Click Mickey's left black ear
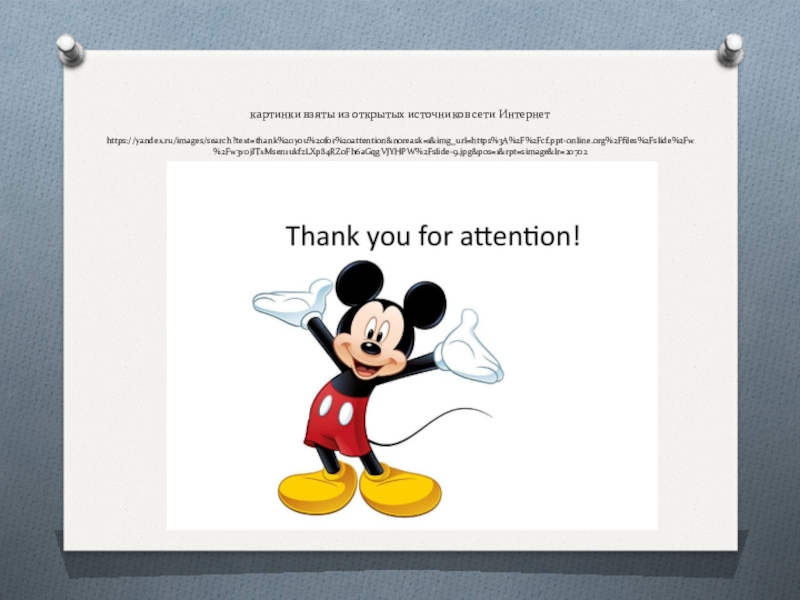Screen dimensions: 800x600 (x=359, y=282)
